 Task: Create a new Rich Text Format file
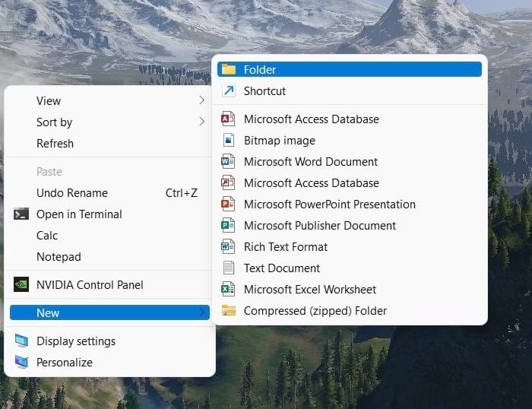pyautogui.click(x=286, y=247)
